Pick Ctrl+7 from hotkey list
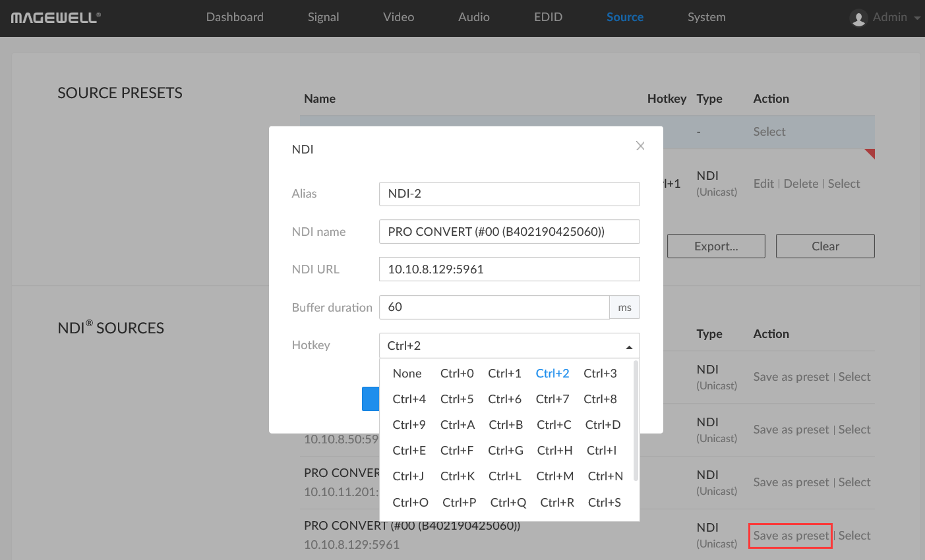This screenshot has width=925, height=560. (x=552, y=399)
